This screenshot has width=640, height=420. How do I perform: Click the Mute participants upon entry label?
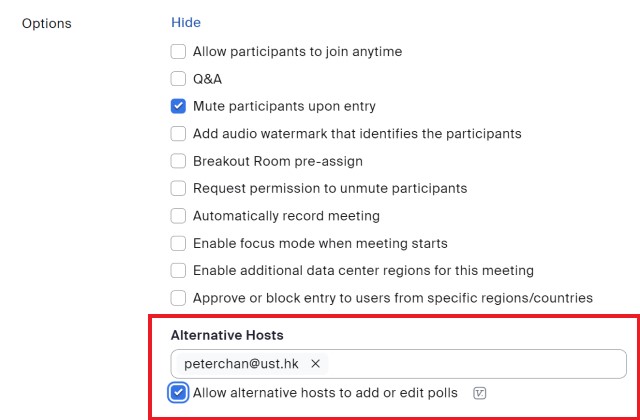pyautogui.click(x=284, y=106)
